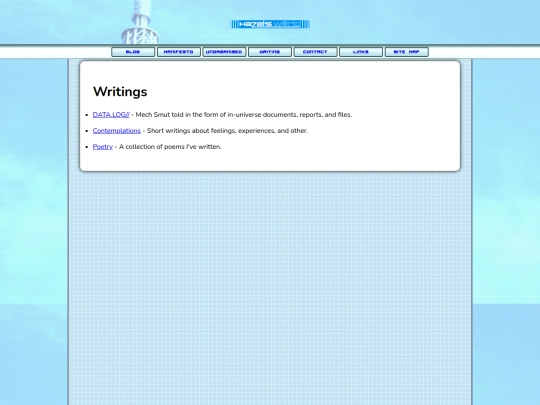Follow the Contemplations link
This screenshot has width=540, height=405.
[117, 131]
